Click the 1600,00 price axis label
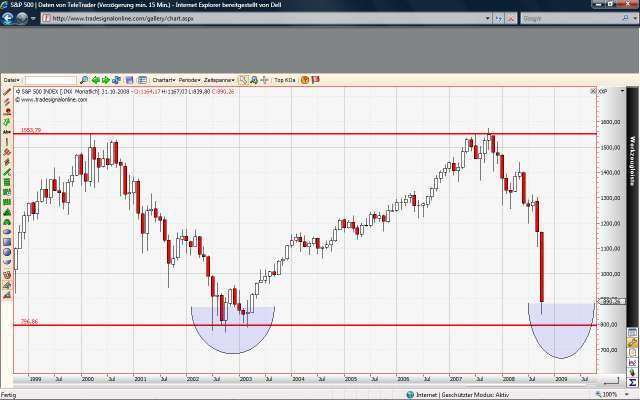Viewport: 640px width, 400px height. point(611,122)
